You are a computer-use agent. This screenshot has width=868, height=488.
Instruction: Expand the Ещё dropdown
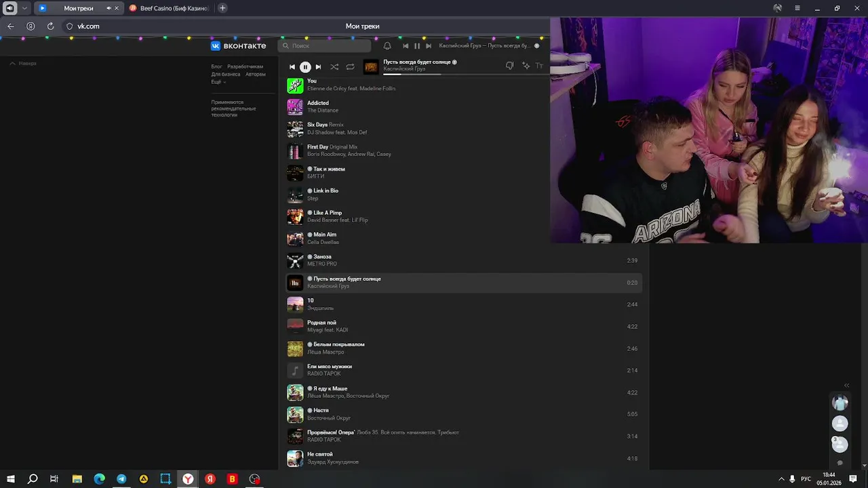tap(218, 81)
